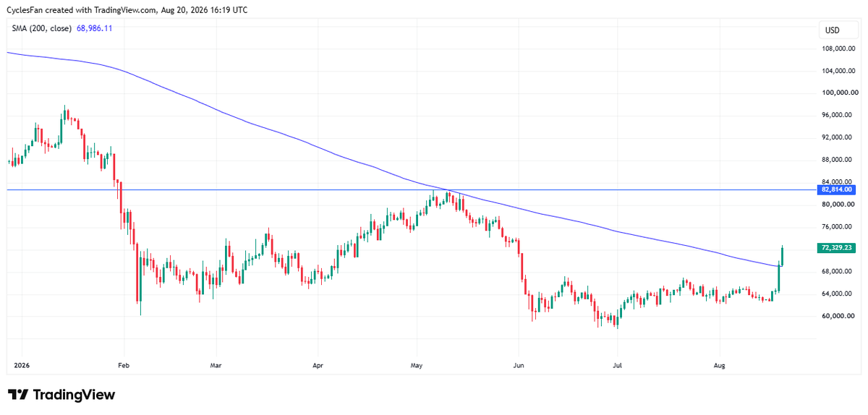Image resolution: width=868 pixels, height=415 pixels.
Task: Click the 60,000.00 price axis label
Action: coord(840,316)
